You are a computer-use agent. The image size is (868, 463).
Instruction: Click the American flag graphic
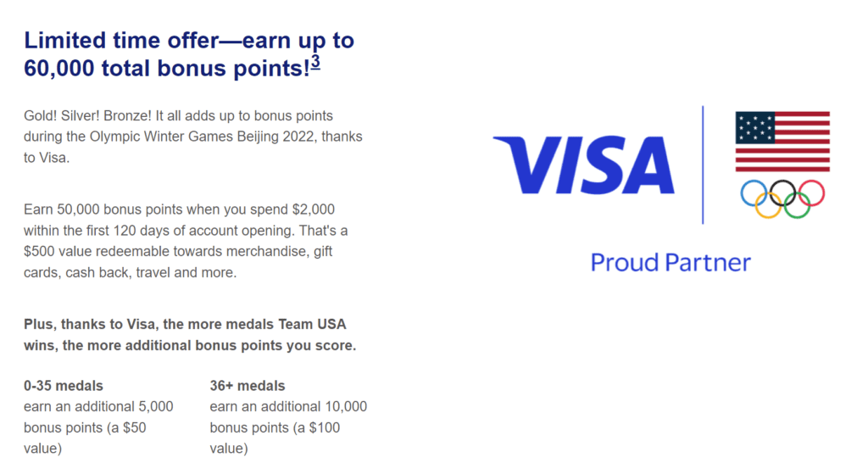(782, 142)
